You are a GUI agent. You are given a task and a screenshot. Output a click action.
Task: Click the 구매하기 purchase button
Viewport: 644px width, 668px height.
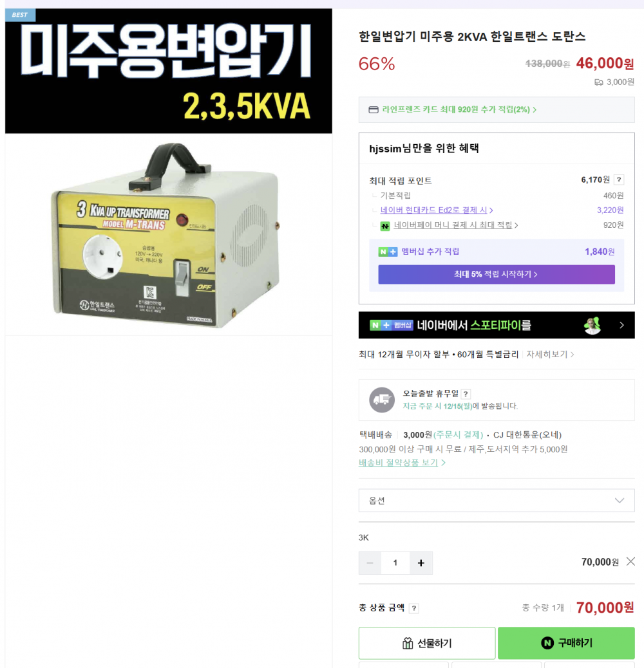click(566, 643)
